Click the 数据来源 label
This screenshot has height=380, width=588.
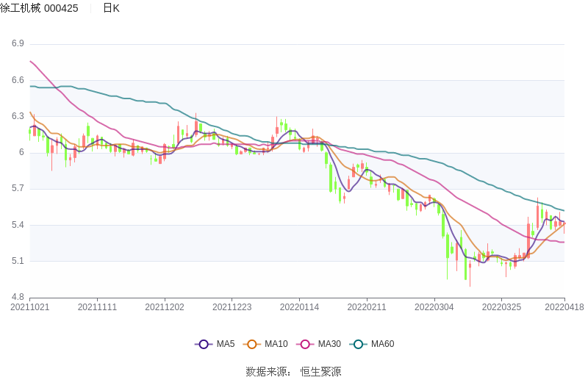[x=268, y=372]
